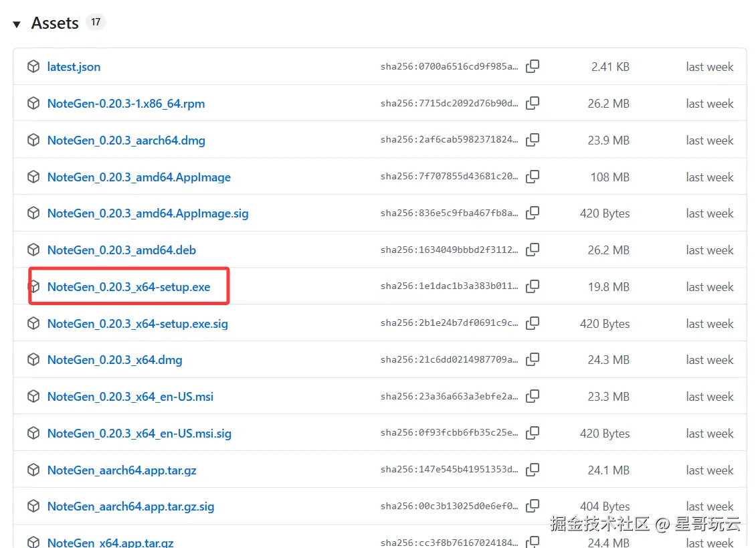This screenshot has width=756, height=548.
Task: Click package icon beside x64.dmg
Action: point(33,359)
